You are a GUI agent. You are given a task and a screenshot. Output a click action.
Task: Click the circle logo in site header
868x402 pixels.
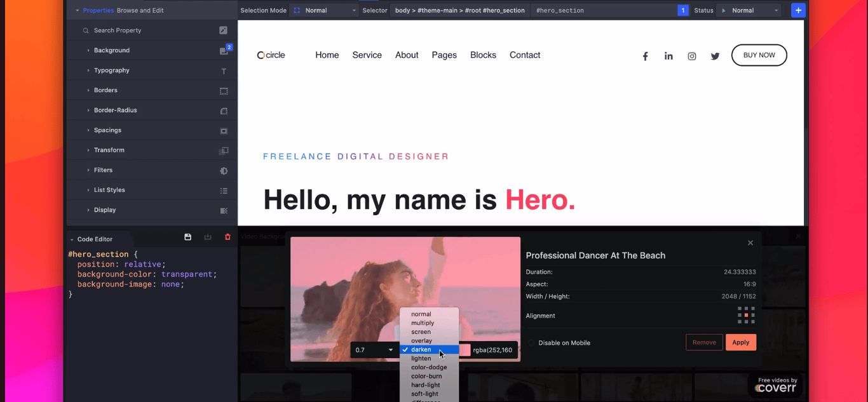point(271,55)
